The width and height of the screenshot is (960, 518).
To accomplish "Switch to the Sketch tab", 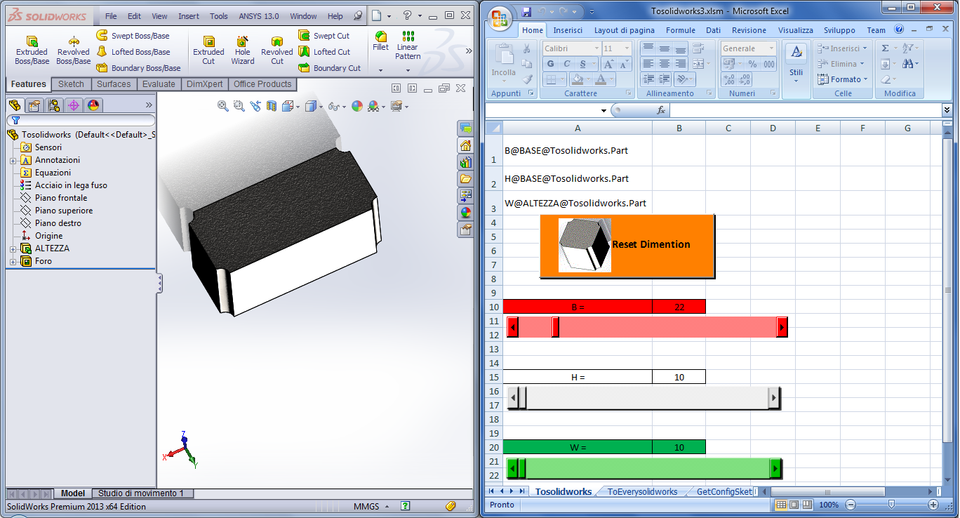I will click(71, 84).
